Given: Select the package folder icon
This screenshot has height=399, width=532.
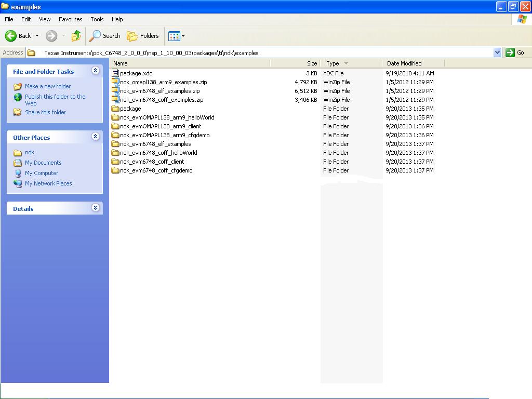Looking at the screenshot, I should (115, 109).
